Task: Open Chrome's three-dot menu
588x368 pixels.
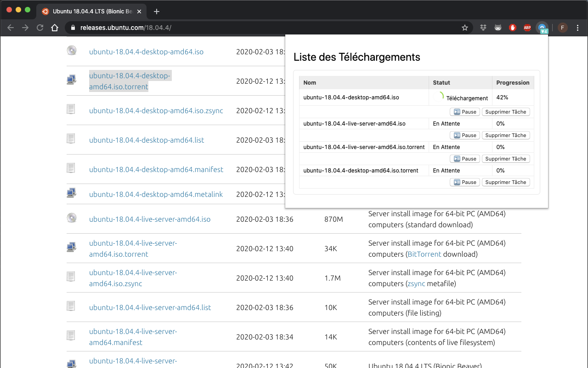Action: coord(578,28)
